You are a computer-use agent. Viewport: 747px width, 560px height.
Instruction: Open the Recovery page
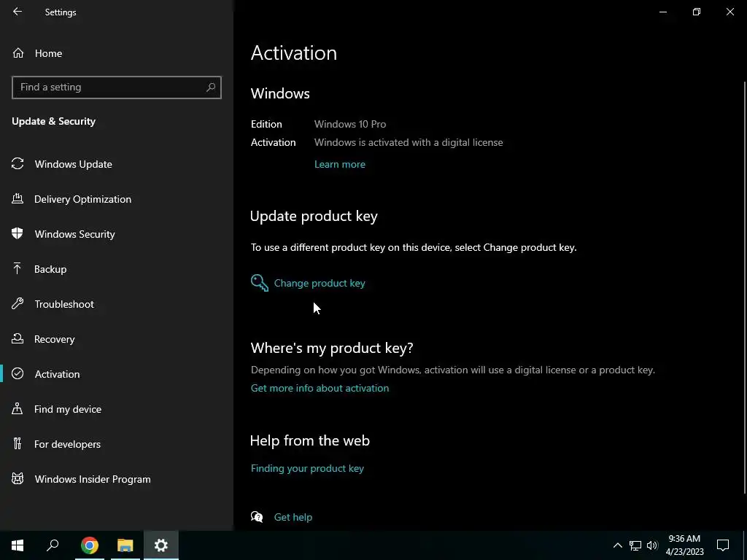[117, 339]
